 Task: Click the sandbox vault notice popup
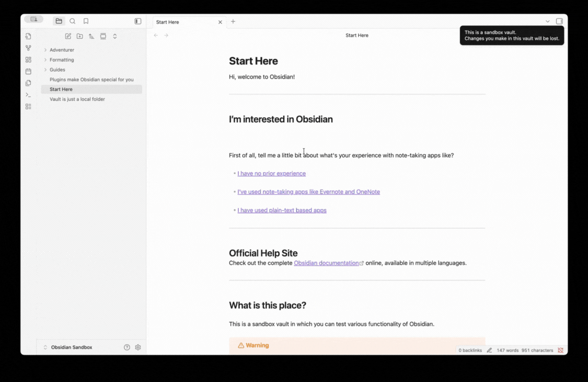(512, 35)
